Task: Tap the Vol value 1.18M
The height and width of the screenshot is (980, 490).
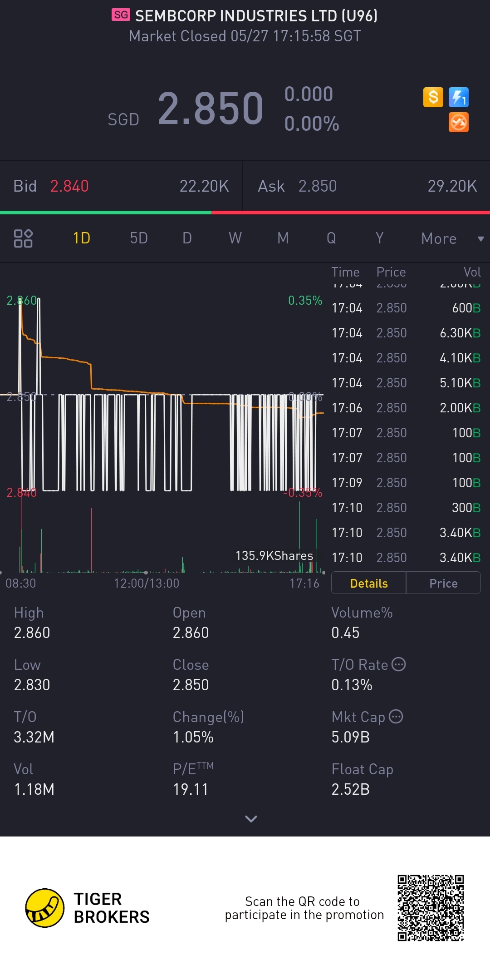Action: pos(34,789)
